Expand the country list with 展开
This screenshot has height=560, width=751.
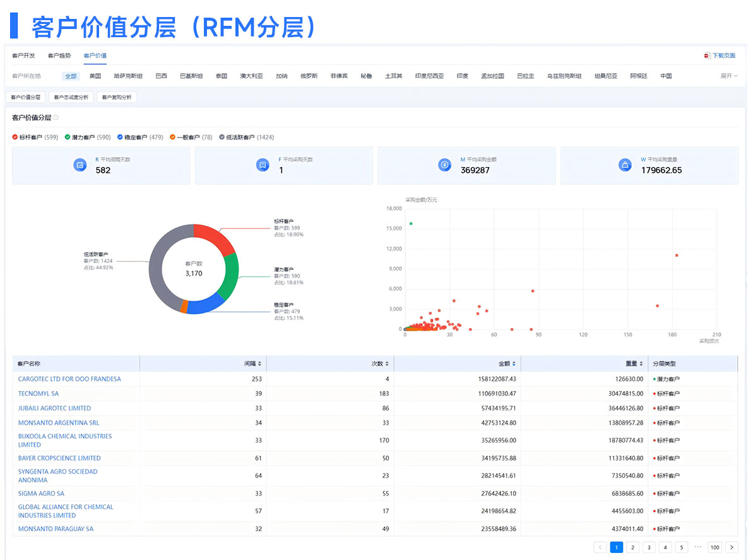(729, 76)
